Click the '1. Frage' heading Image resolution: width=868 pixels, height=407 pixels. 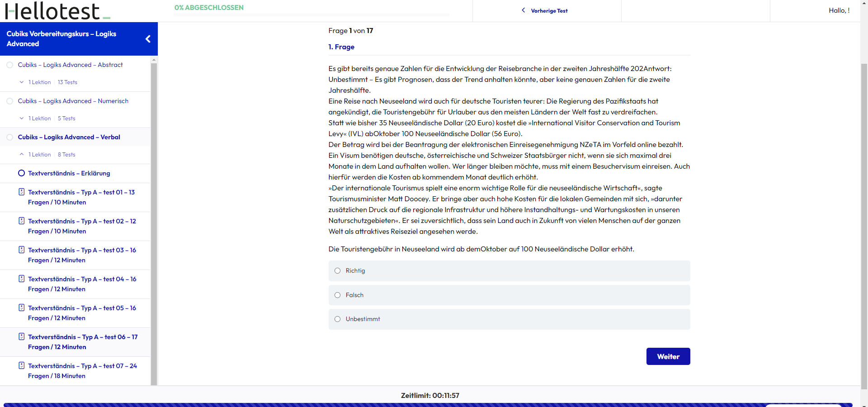[341, 47]
